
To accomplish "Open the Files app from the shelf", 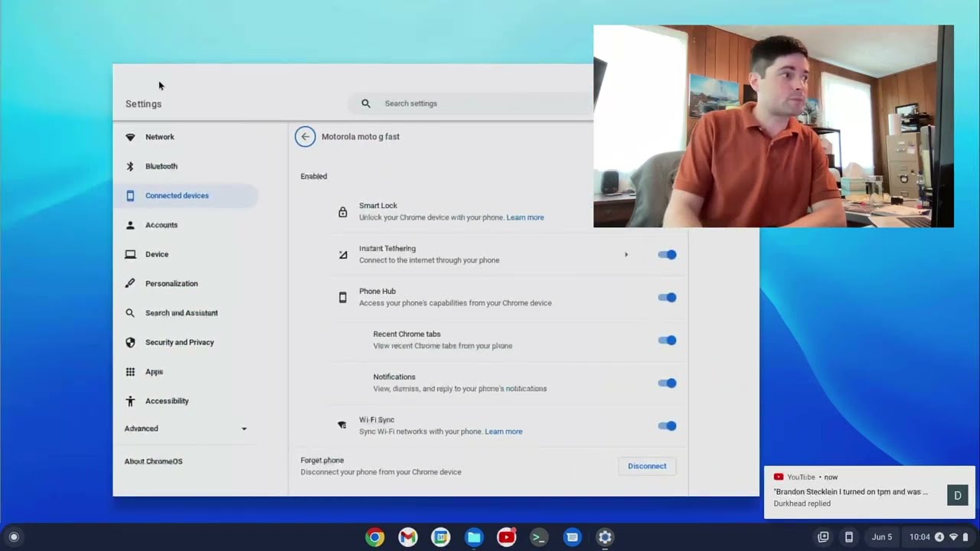I will pos(474,537).
